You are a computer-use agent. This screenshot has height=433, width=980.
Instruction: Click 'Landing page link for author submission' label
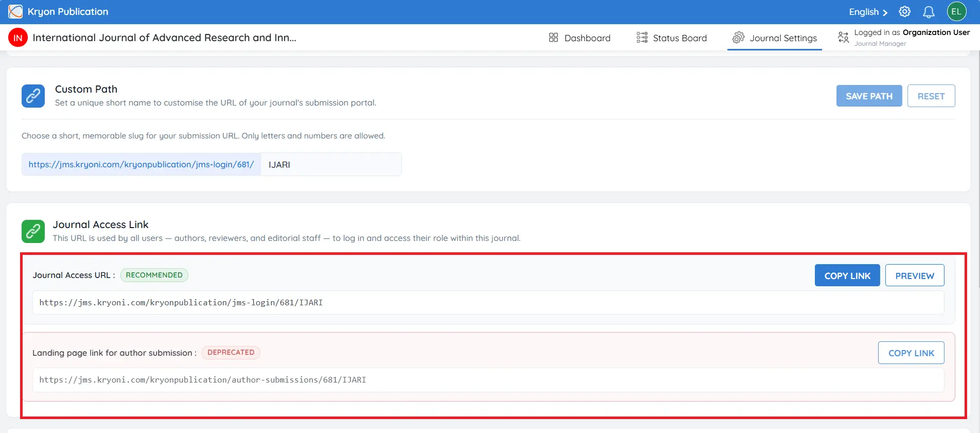114,353
